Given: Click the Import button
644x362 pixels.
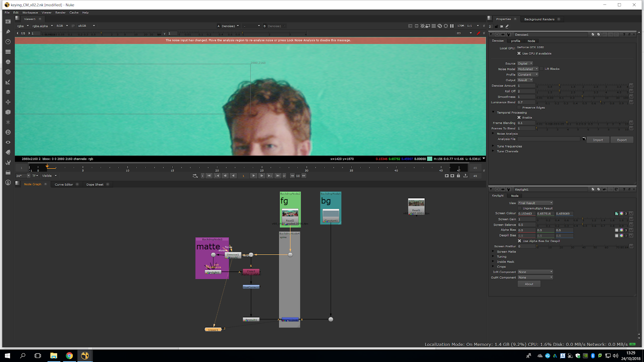Looking at the screenshot, I should (598, 140).
